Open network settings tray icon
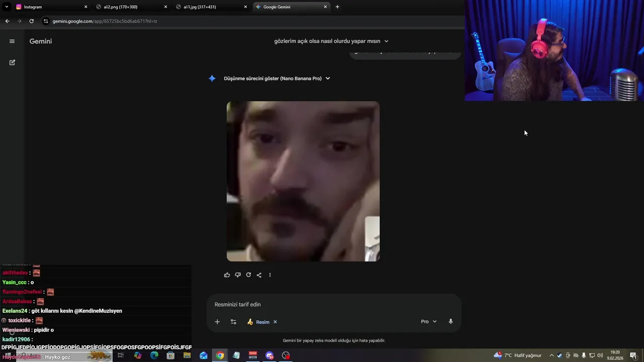Screen dimensions: 644x362 592,355
